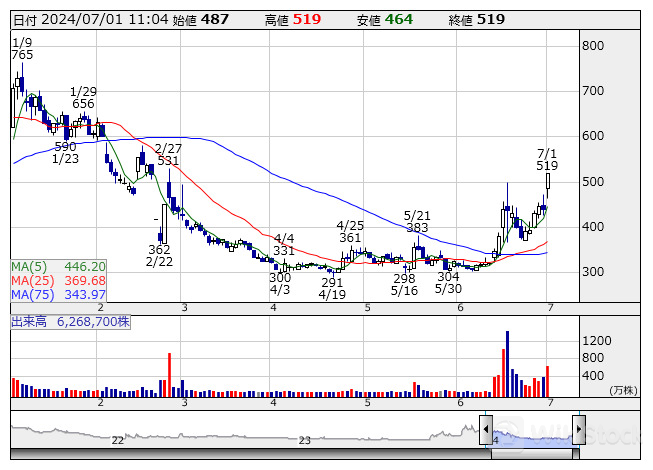653x470 pixels.
Task: Click the 終値 519 closing value
Action: (x=490, y=20)
